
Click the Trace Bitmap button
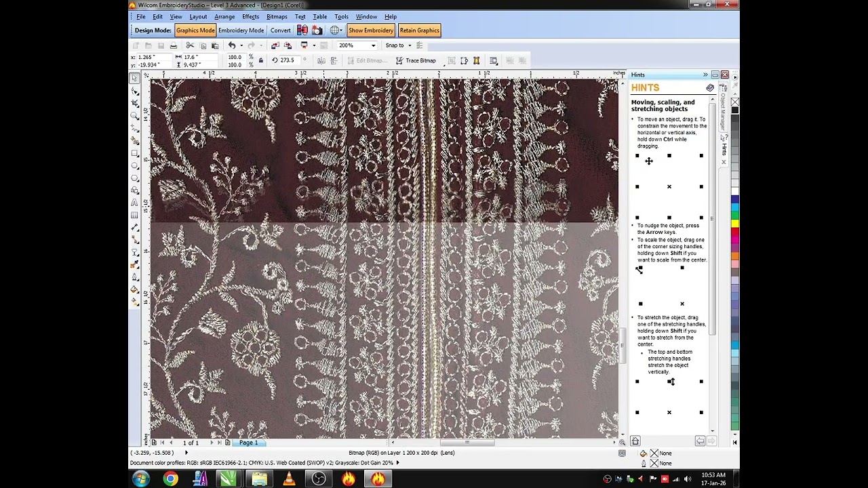[416, 60]
